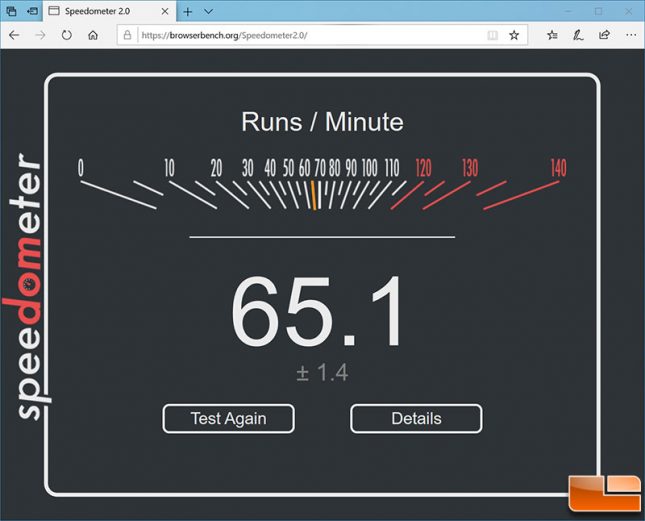The image size is (645, 521).
Task: Share this page icon
Action: [x=604, y=35]
